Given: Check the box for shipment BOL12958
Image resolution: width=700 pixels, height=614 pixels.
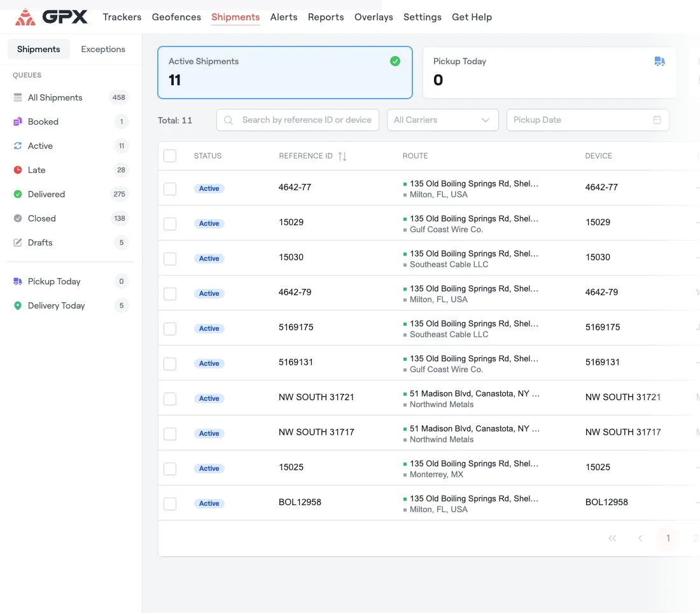Looking at the screenshot, I should coord(170,504).
